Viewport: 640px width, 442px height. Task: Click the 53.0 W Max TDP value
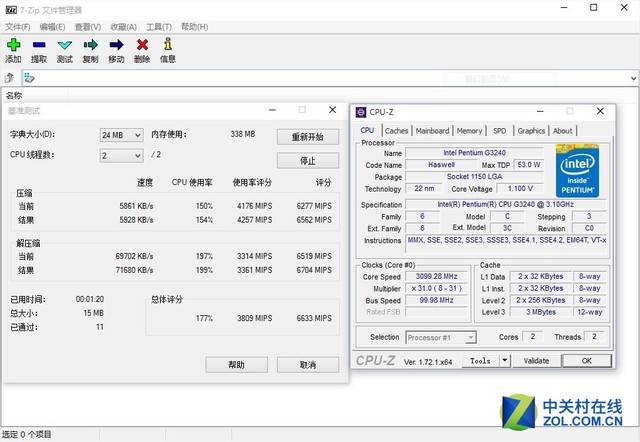tap(529, 164)
